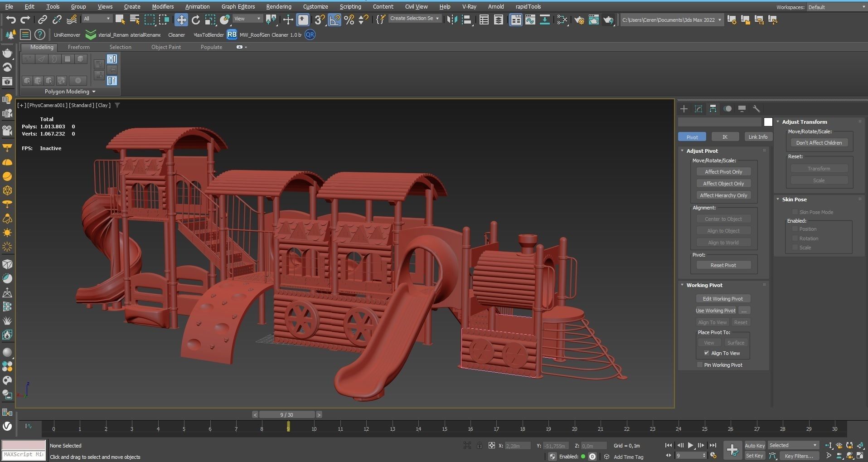Open the Scripting menu
The image size is (868, 462).
point(350,7)
